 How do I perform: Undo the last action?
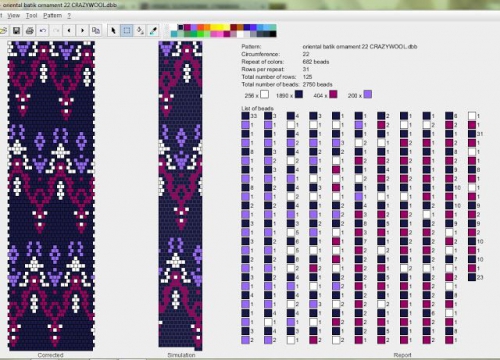tap(43, 31)
